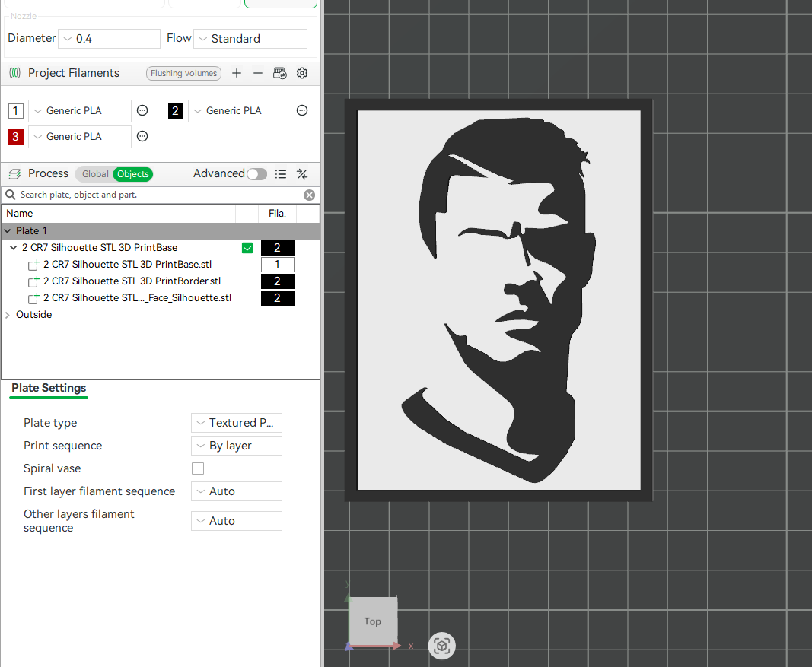
Task: Click Top on the orientation cube
Action: [372, 621]
